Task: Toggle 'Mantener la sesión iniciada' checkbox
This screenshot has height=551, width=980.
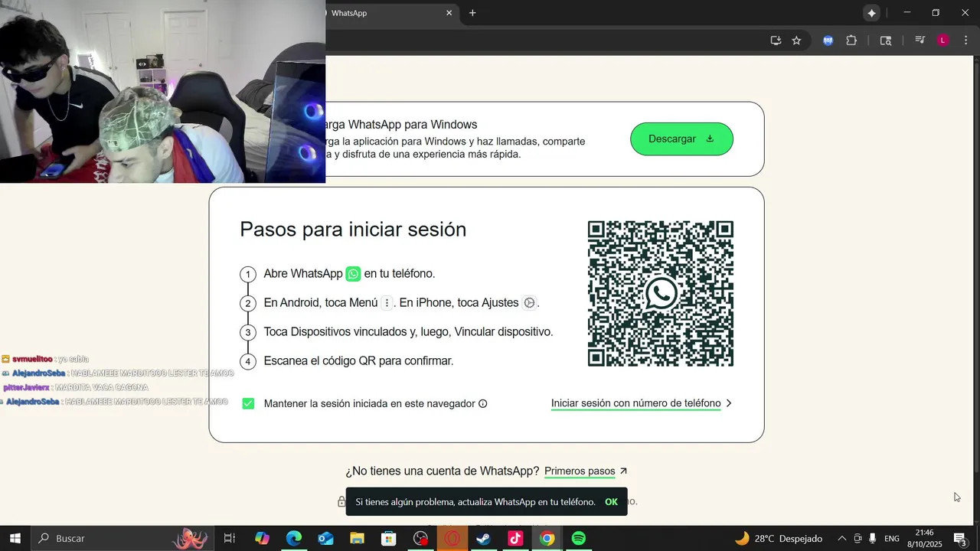Action: 248,403
